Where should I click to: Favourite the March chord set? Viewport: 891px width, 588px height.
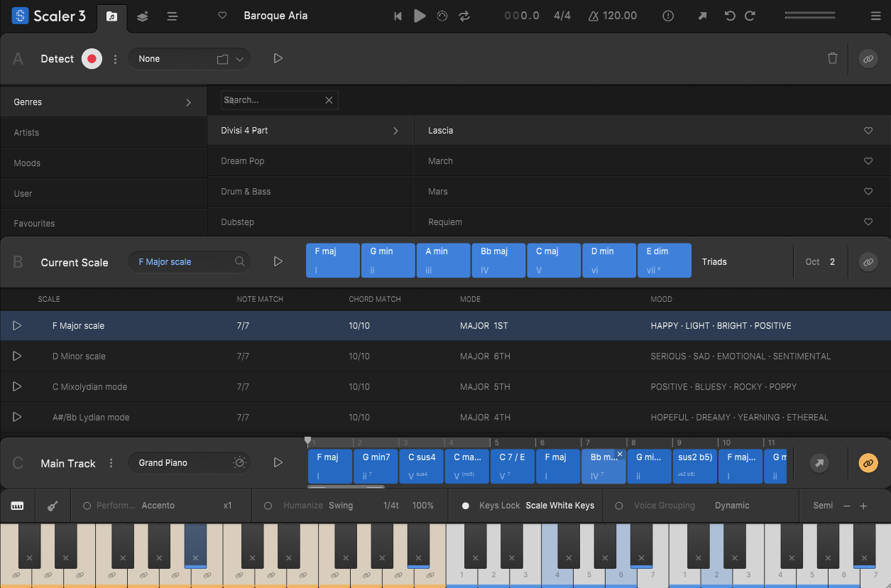[868, 161]
